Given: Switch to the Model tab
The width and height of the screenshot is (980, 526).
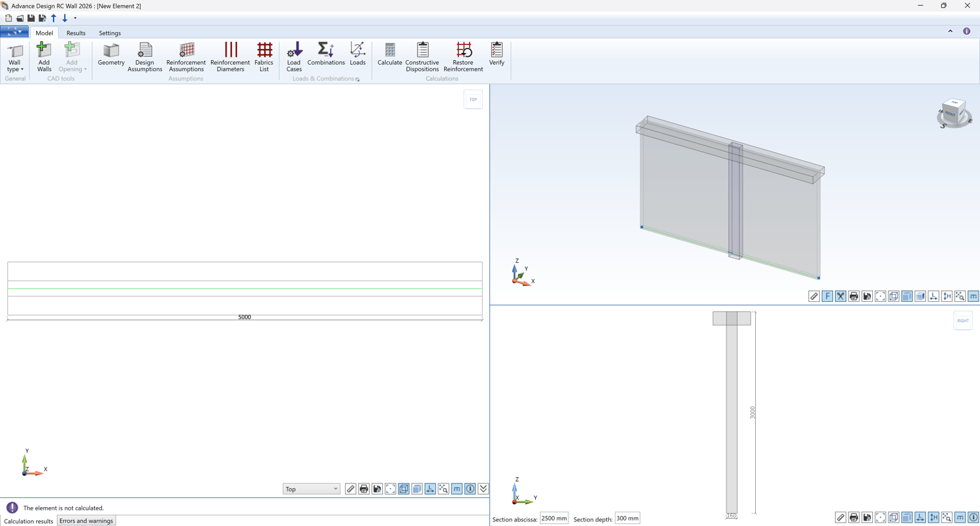Looking at the screenshot, I should point(44,33).
